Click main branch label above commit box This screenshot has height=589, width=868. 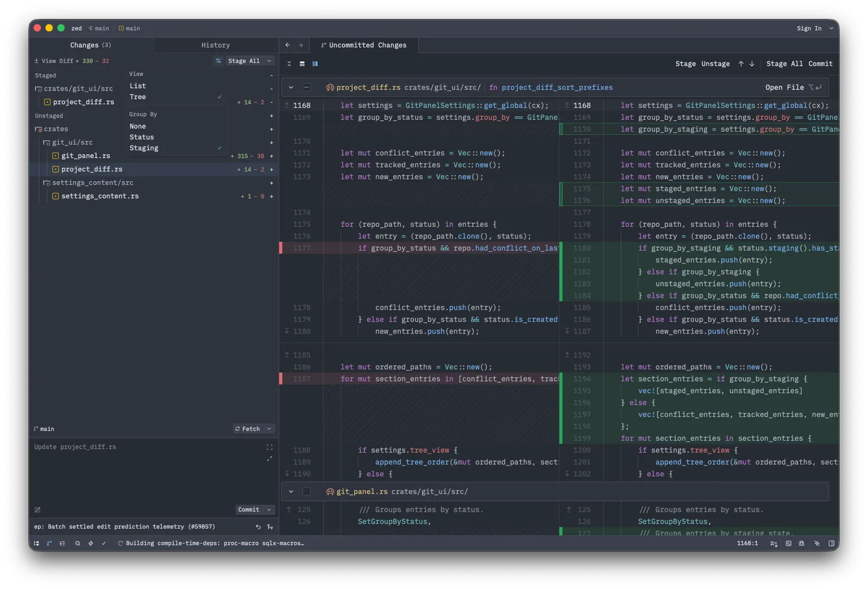click(44, 429)
